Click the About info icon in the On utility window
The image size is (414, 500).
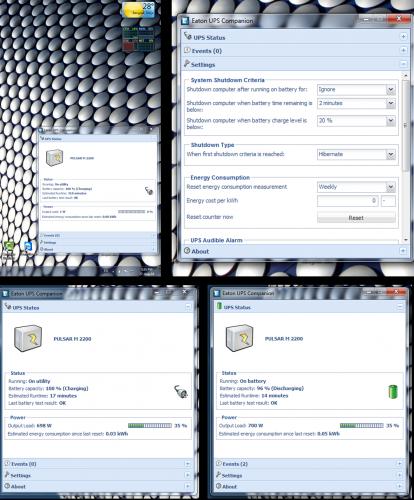(x=7, y=486)
